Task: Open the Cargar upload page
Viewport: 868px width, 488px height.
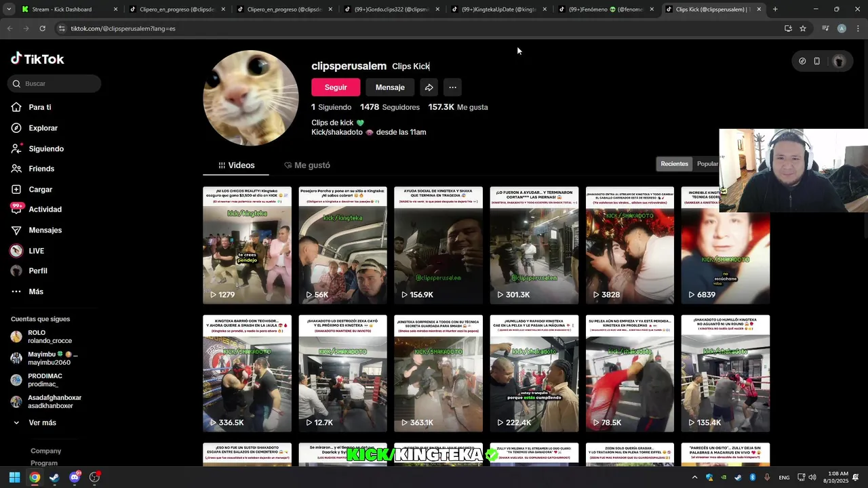Action: [32, 190]
